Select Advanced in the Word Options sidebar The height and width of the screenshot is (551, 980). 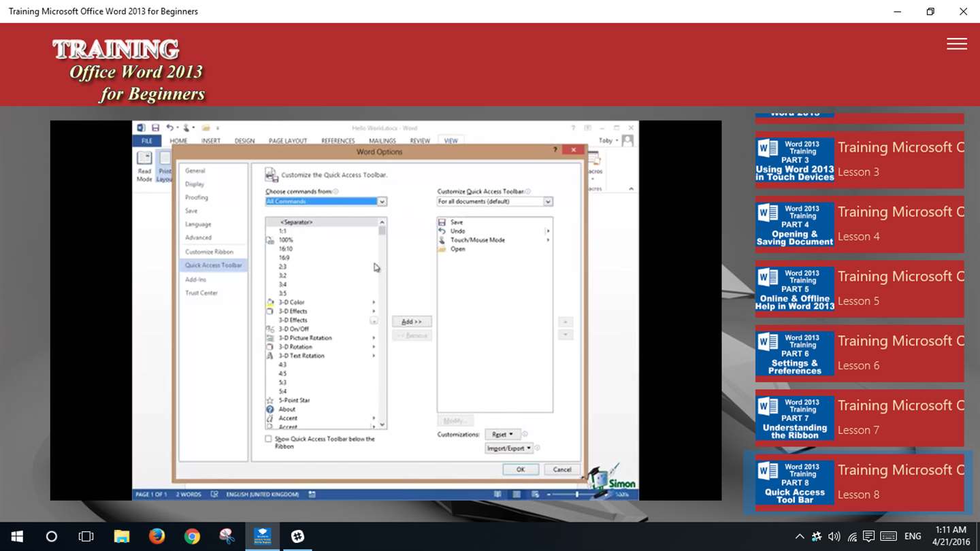pyautogui.click(x=198, y=237)
